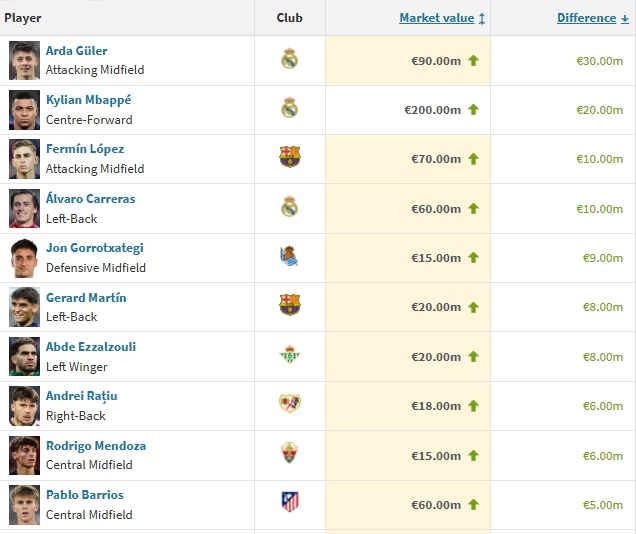Screen dimensions: 636x534
Task: Click Pablo Barrios portrait thumbnail
Action: tap(25, 504)
